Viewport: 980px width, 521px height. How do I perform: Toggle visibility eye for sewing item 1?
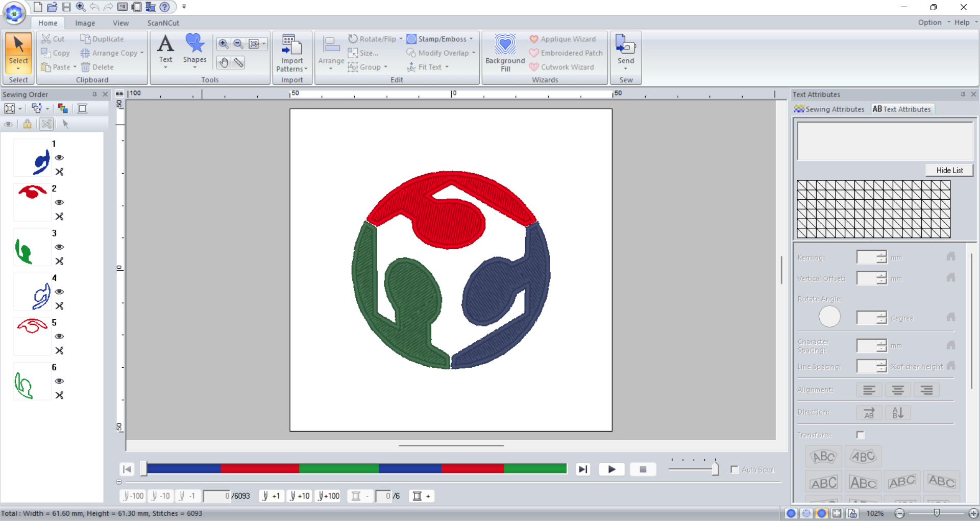pos(59,158)
